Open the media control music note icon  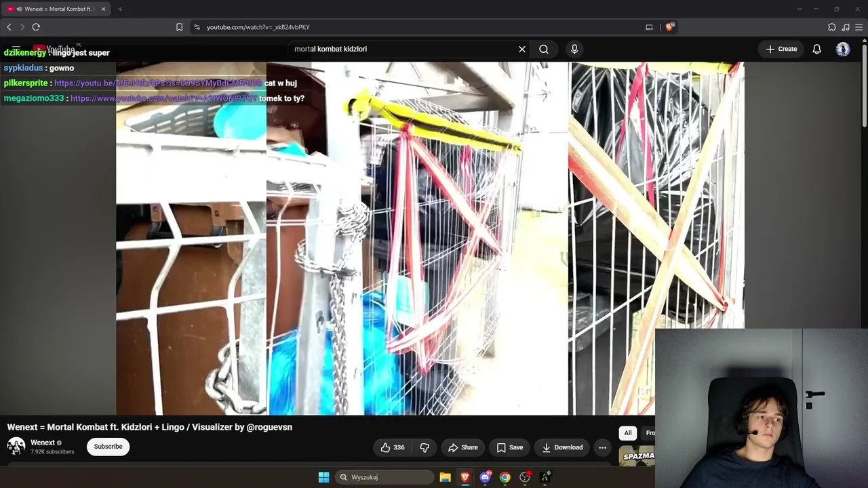click(x=846, y=27)
